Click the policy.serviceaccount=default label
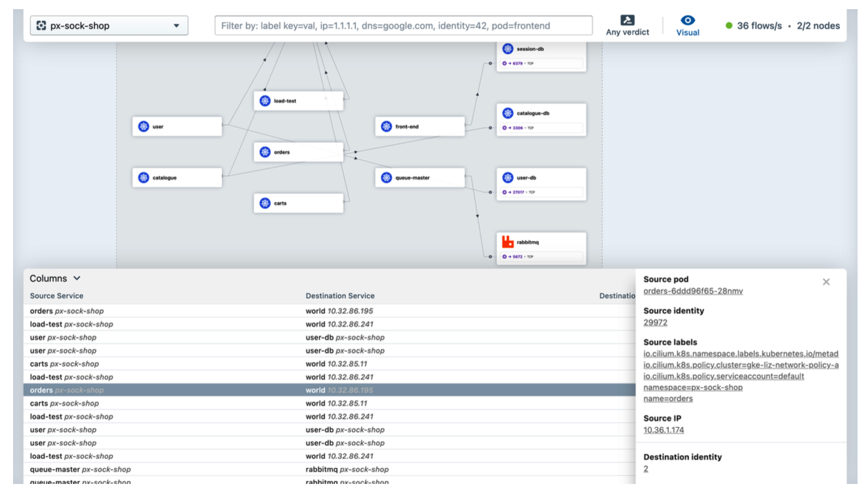The height and width of the screenshot is (499, 868). pyautogui.click(x=724, y=377)
